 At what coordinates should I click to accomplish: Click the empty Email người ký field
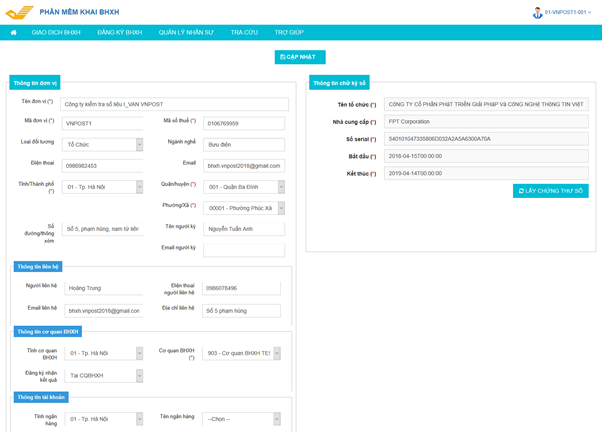[243, 249]
